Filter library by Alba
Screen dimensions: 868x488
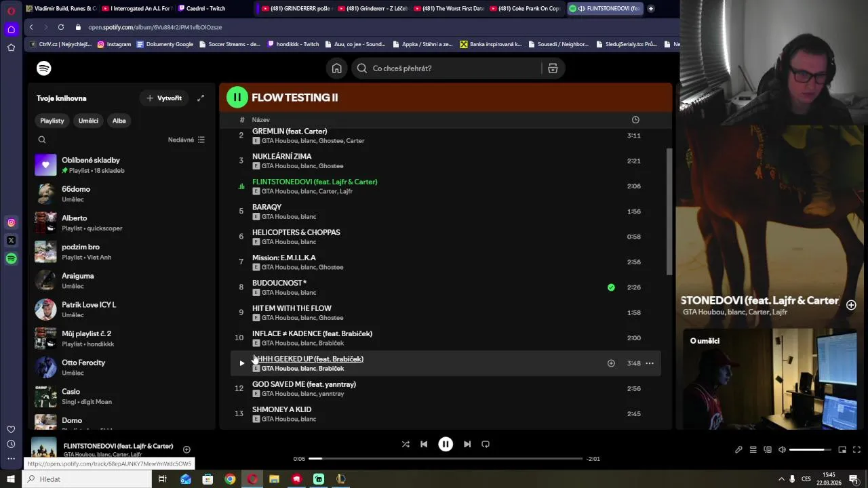[x=119, y=121]
